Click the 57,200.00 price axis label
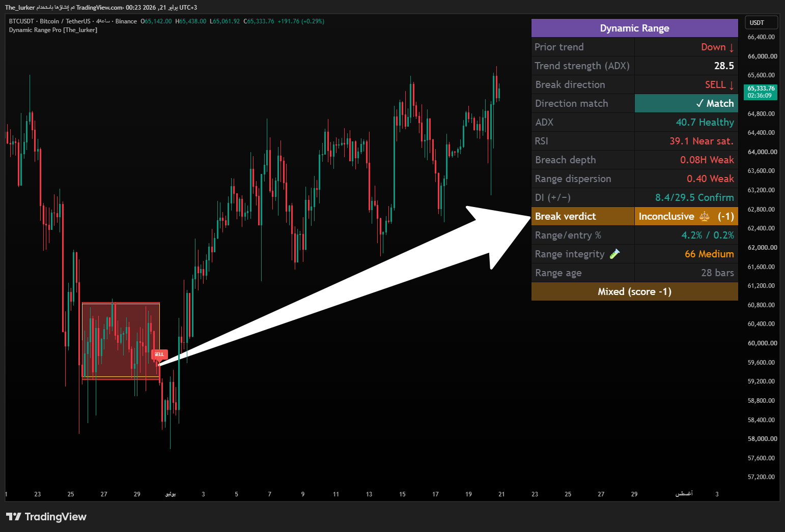 point(761,477)
